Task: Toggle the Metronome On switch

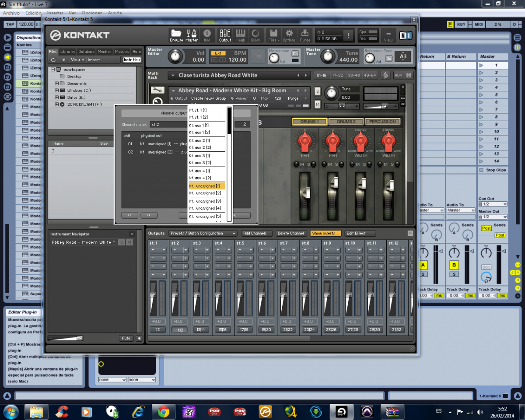Action: [x=295, y=53]
